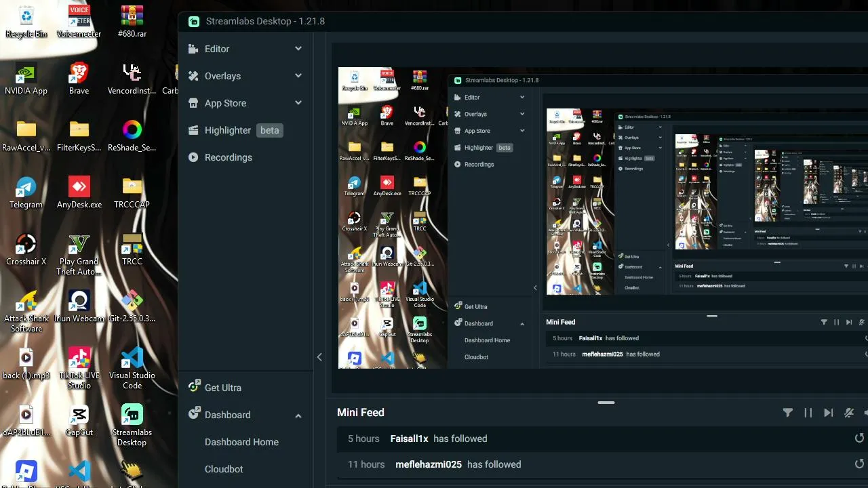Skip the current alert in Mini Feed
The height and width of the screenshot is (488, 868).
pos(829,413)
